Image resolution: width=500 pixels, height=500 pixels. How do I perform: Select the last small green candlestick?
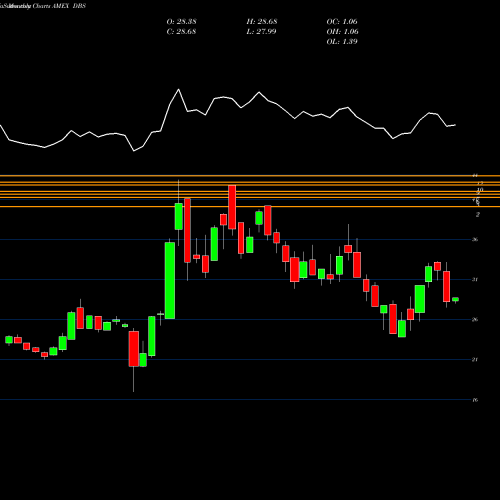455,299
